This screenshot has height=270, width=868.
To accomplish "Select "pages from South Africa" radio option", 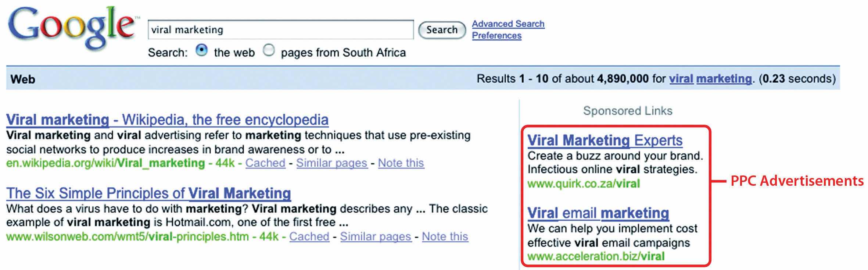I will pyautogui.click(x=269, y=50).
